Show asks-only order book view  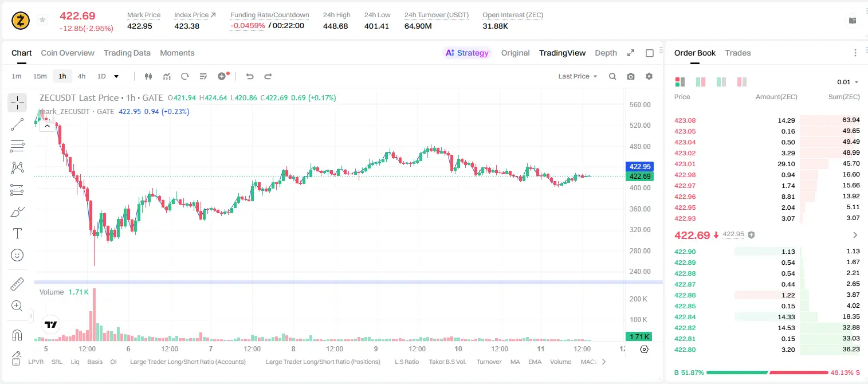742,82
